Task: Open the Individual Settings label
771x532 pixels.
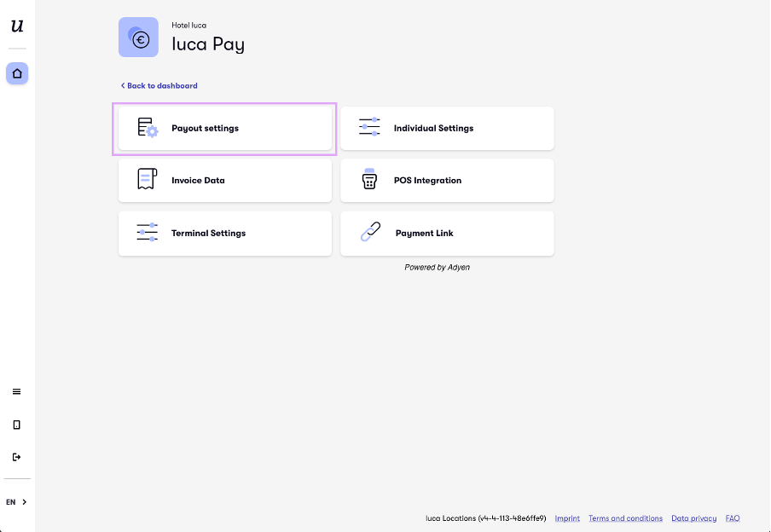Action: point(433,128)
